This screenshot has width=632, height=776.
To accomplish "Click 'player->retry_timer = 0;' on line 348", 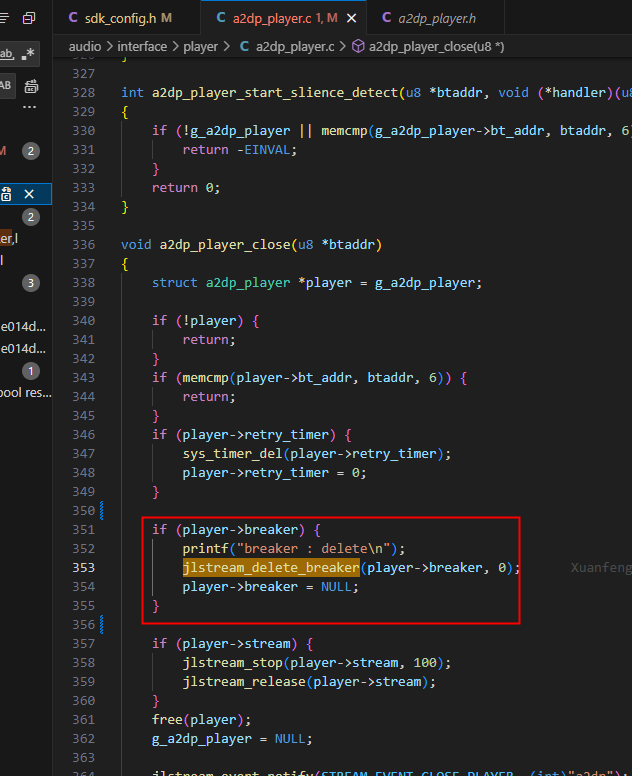I will click(x=275, y=473).
